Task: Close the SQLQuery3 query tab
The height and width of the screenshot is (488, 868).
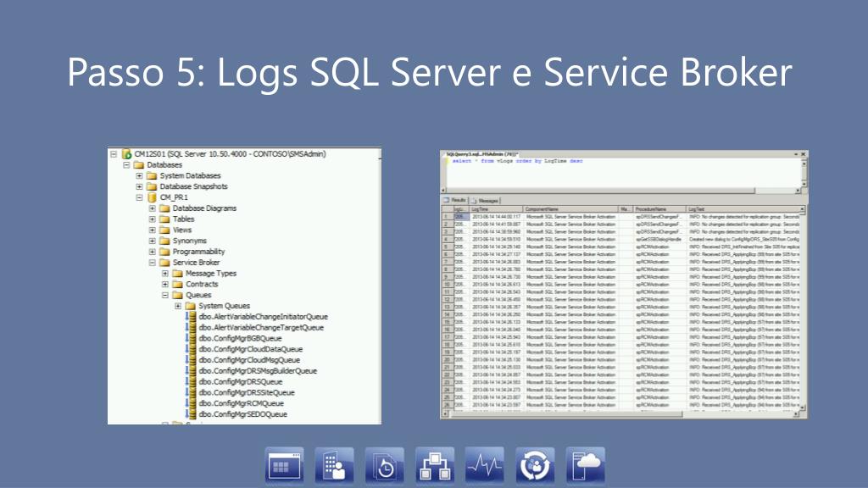Action: pos(804,154)
